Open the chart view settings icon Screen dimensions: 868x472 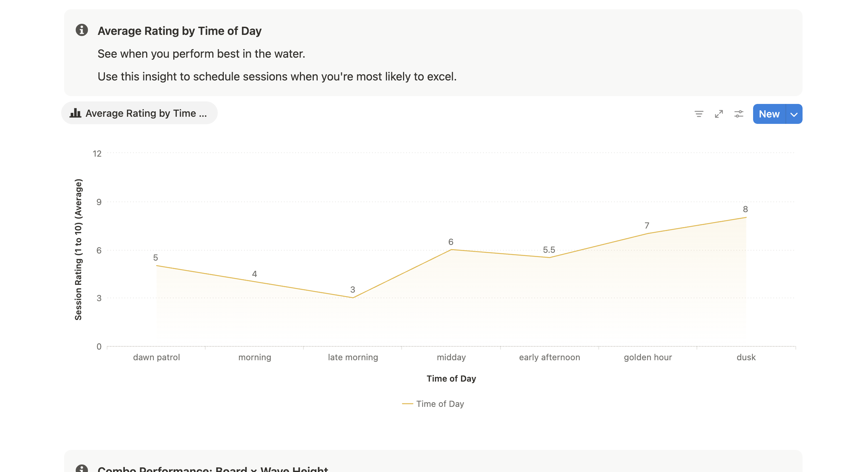[739, 114]
